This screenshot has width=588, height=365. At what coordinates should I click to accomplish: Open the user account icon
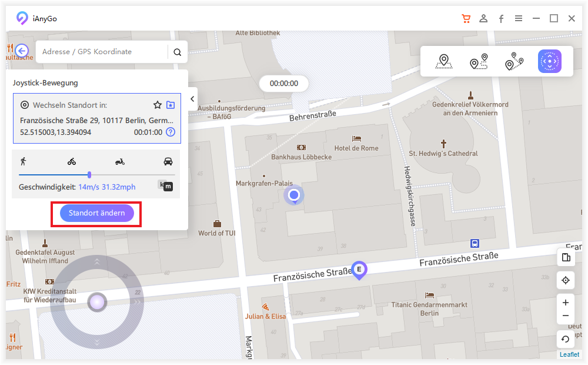point(483,18)
